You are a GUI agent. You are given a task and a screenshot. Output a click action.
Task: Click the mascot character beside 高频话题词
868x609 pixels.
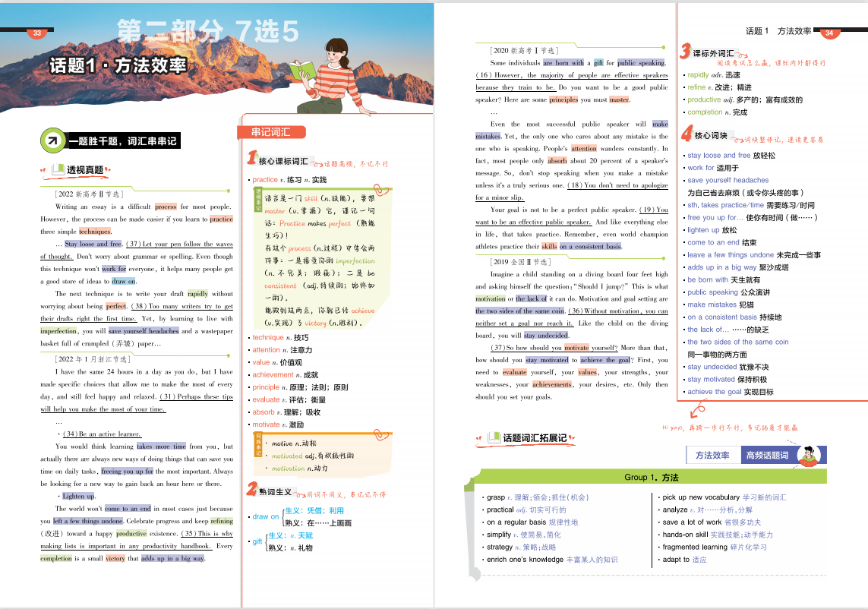(810, 455)
